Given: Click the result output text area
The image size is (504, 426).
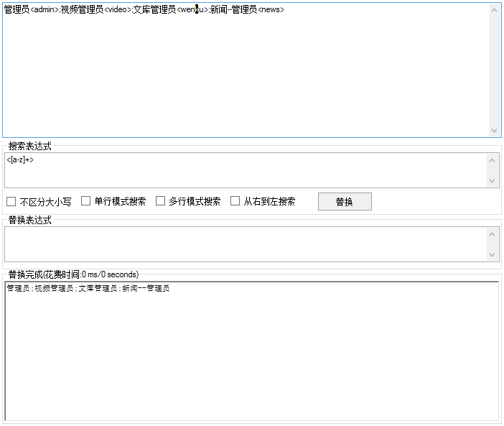Looking at the screenshot, I should pos(252,351).
